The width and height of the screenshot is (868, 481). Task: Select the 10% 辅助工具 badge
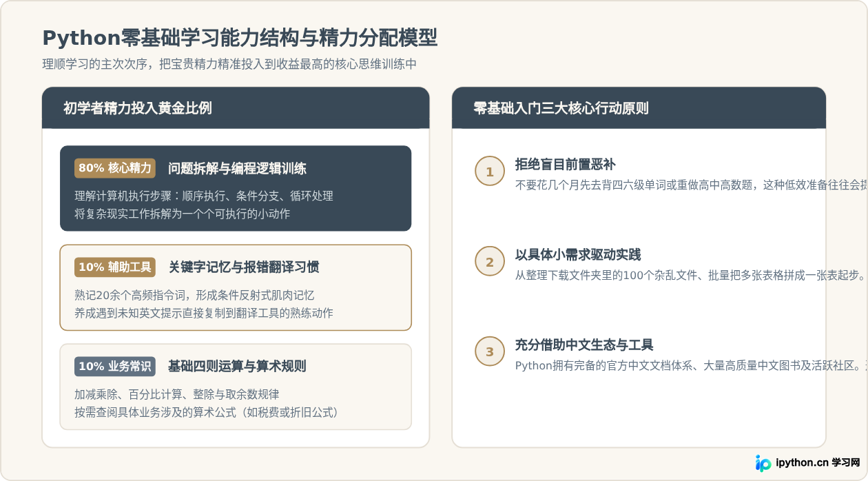(x=115, y=267)
